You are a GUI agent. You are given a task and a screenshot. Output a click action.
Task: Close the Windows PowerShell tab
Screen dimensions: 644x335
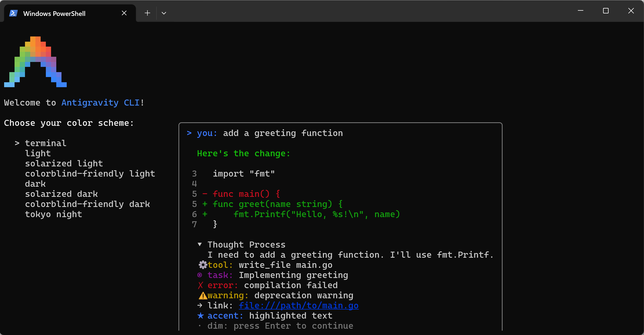124,13
